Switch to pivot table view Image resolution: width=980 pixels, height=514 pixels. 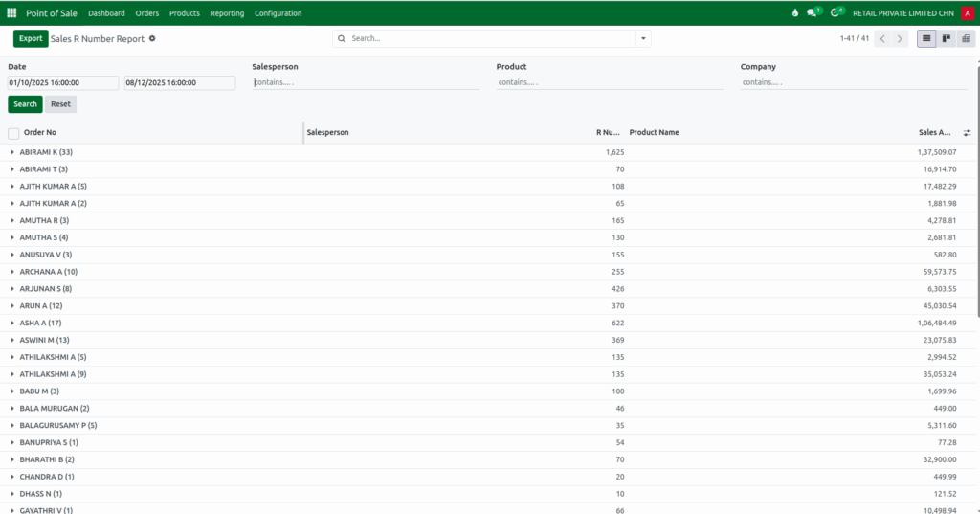(x=966, y=39)
